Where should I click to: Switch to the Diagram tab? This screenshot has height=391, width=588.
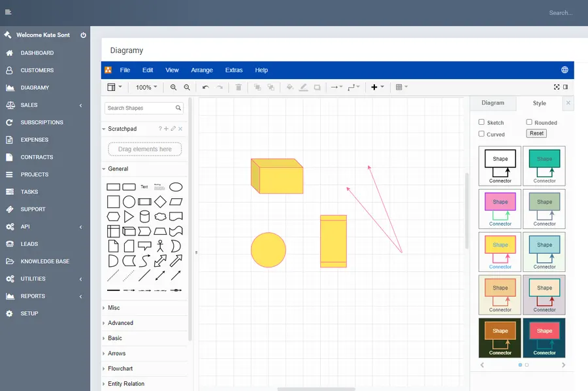click(493, 103)
